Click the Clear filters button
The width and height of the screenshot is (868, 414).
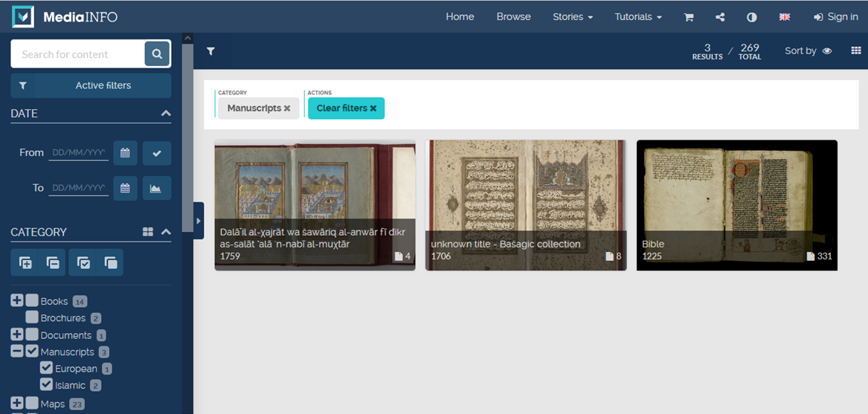pos(346,109)
